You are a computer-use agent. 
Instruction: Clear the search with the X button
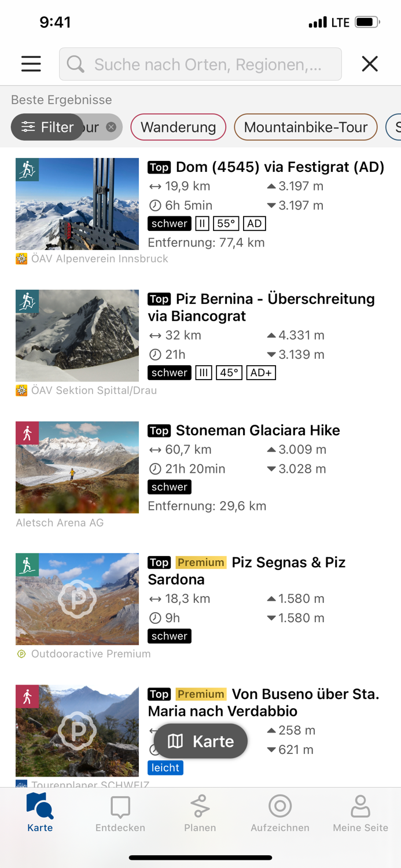(x=370, y=64)
